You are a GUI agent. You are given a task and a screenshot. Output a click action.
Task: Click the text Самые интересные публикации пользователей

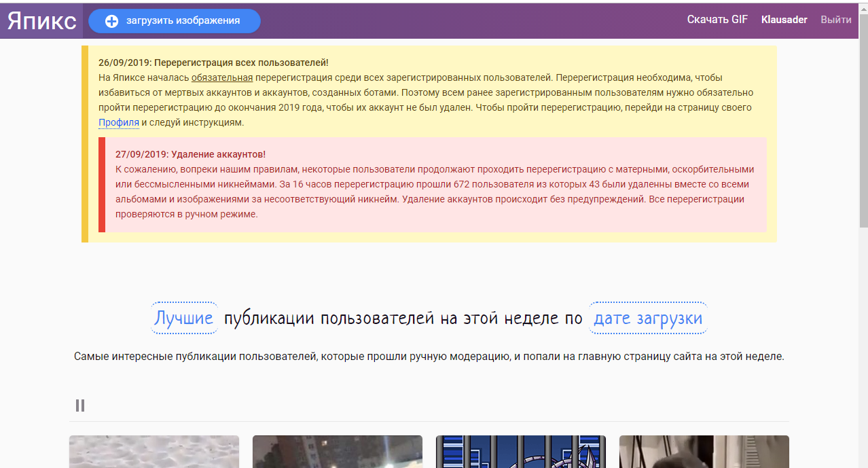point(194,357)
